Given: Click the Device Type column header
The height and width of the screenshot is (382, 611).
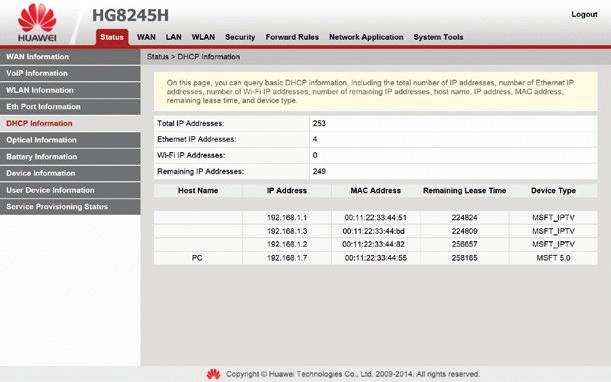Looking at the screenshot, I should 553,191.
